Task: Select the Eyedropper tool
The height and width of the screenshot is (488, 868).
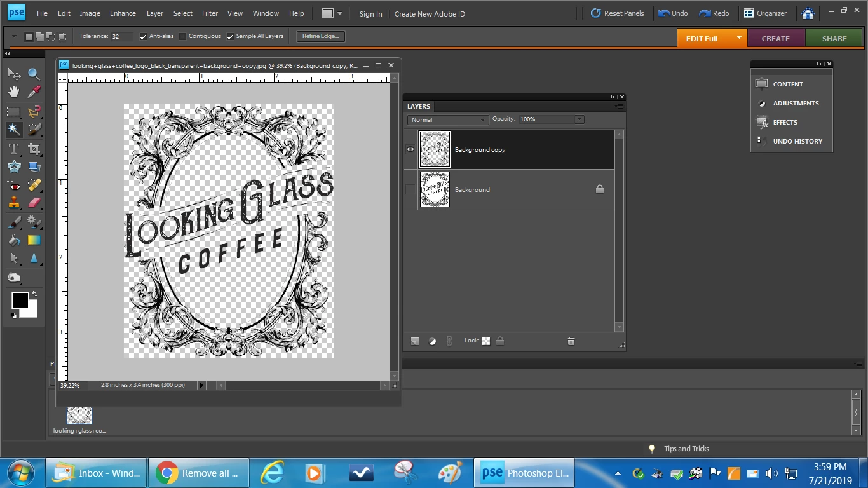Action: tap(34, 92)
